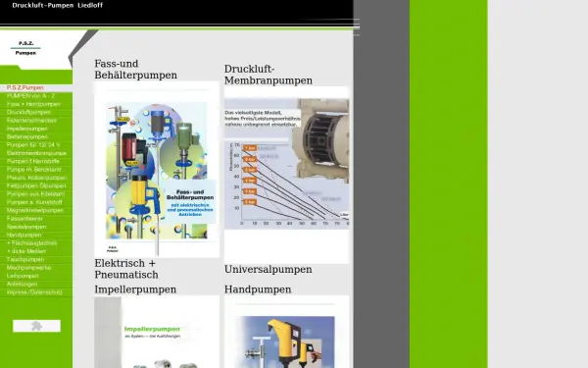Open Exzenterschnecken menu entry
The image size is (588, 368).
36,121
